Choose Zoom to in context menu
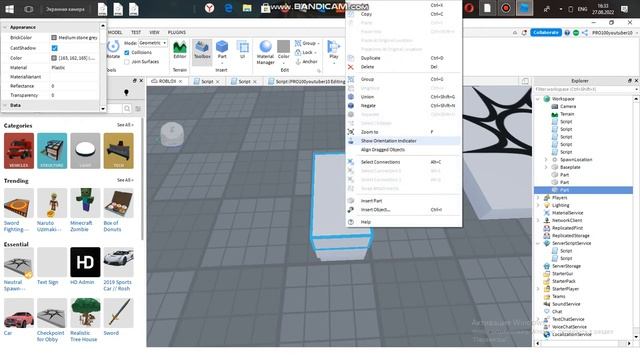The width and height of the screenshot is (640, 360). click(x=404, y=132)
